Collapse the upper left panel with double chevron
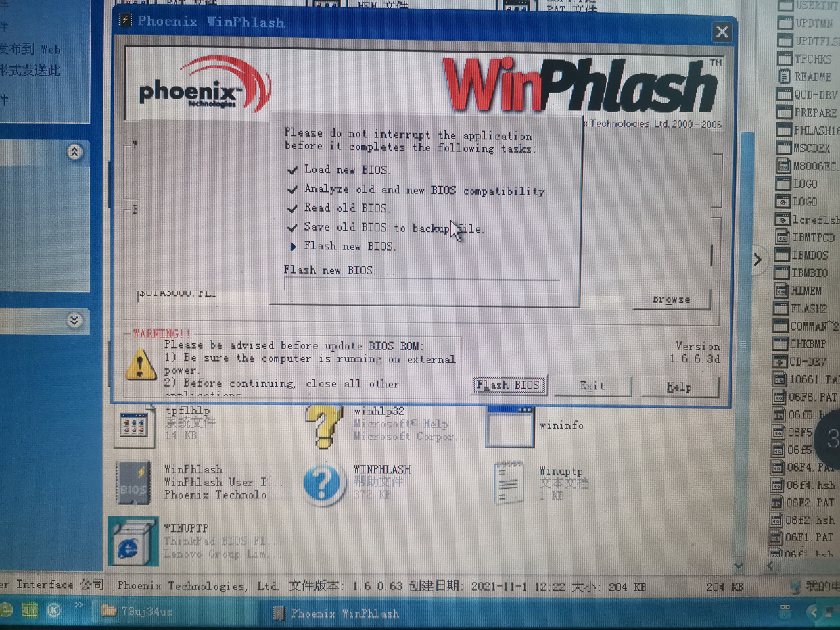This screenshot has height=630, width=840. (74, 153)
